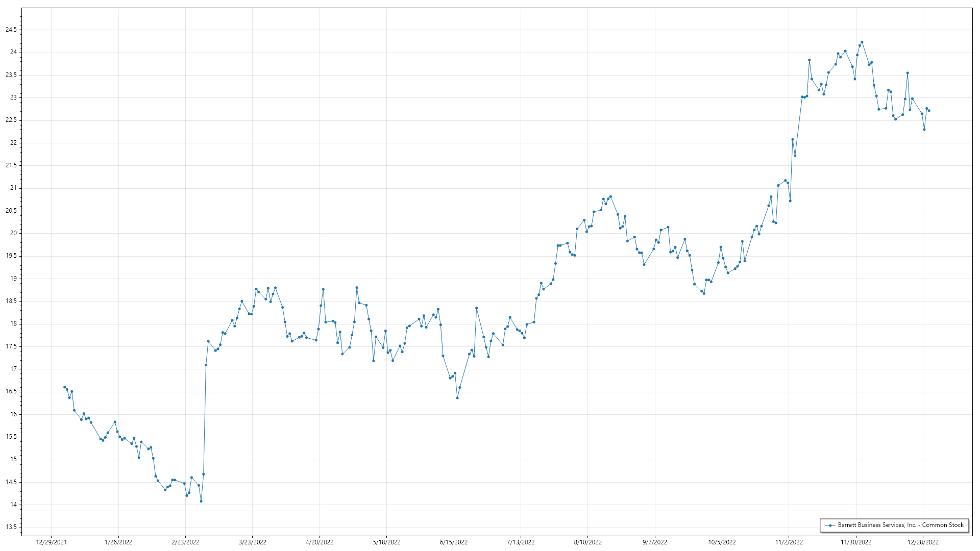This screenshot has width=980, height=551.
Task: Click the 19 y-axis value label
Action: pyautogui.click(x=13, y=279)
